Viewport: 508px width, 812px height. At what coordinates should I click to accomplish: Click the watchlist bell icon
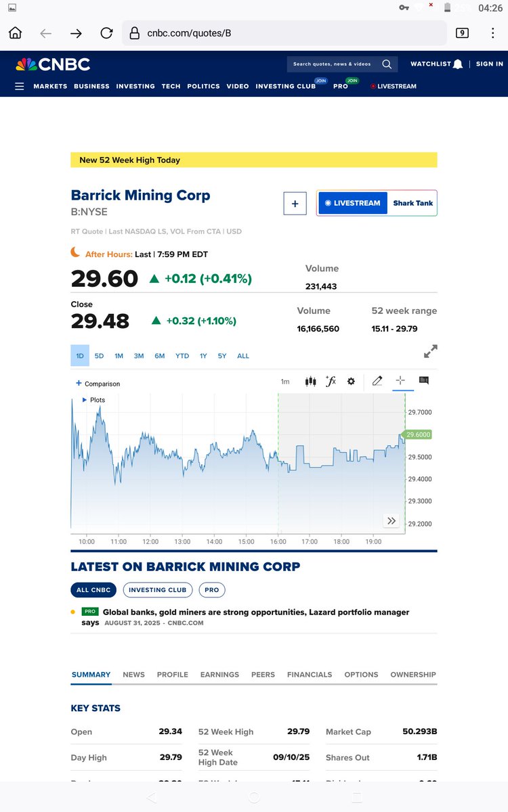click(459, 64)
